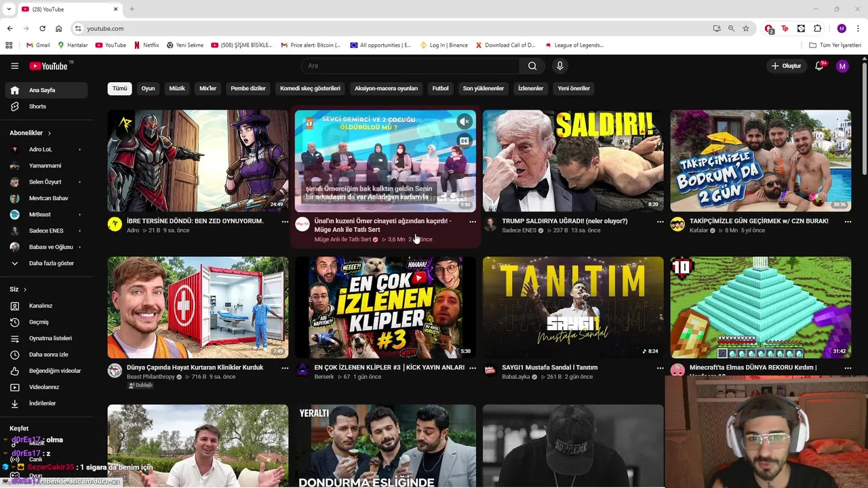This screenshot has width=868, height=488.
Task: Open Kanalınız in the sidebar
Action: pos(46,306)
